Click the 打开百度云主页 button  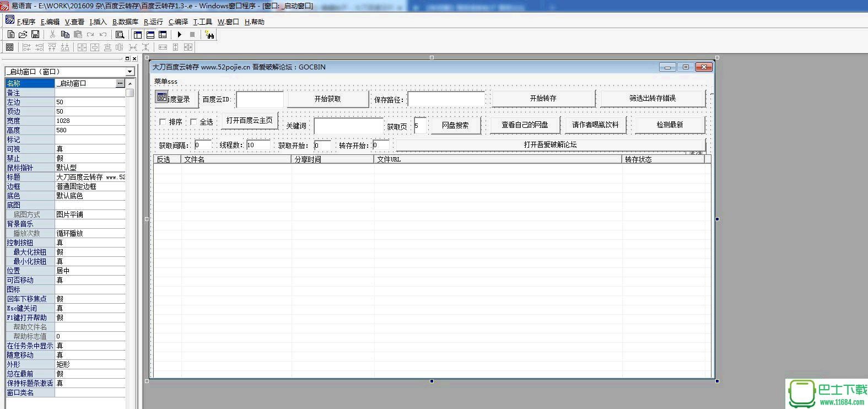pos(250,120)
